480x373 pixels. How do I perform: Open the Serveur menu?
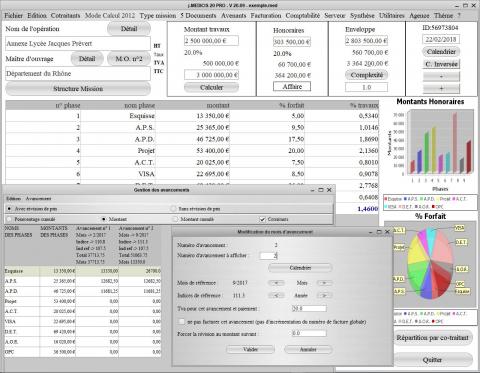click(335, 16)
